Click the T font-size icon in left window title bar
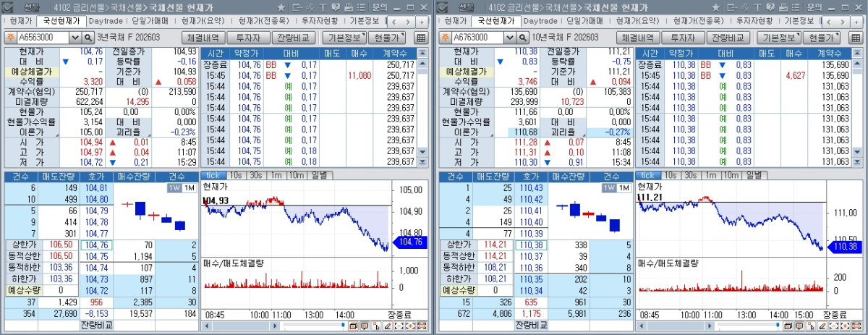Image resolution: width=868 pixels, height=335 pixels. pyautogui.click(x=323, y=7)
